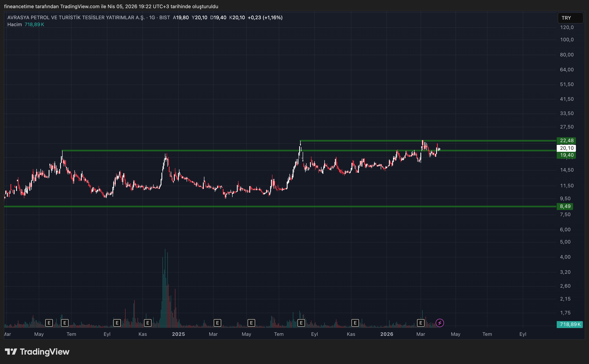Select the 22,48 green price label

(x=566, y=141)
